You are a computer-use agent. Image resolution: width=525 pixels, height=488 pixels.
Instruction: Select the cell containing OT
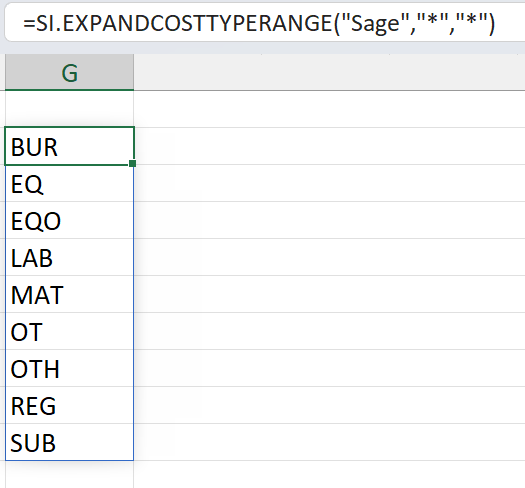70,331
